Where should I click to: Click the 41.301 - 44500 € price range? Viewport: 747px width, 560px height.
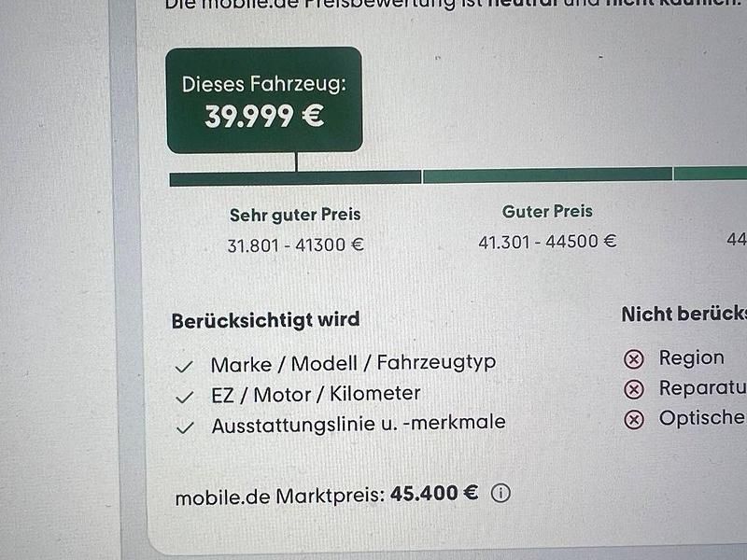(547, 242)
